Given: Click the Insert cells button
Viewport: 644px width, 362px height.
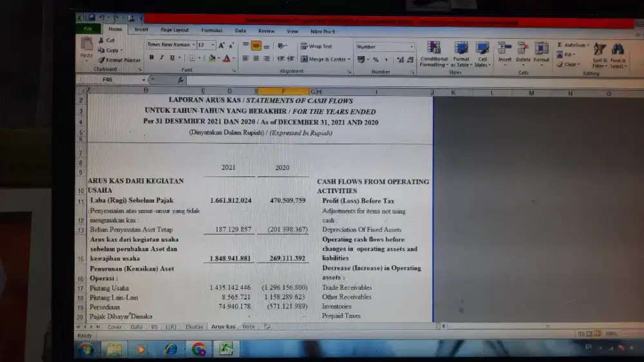Looking at the screenshot, I should click(505, 54).
